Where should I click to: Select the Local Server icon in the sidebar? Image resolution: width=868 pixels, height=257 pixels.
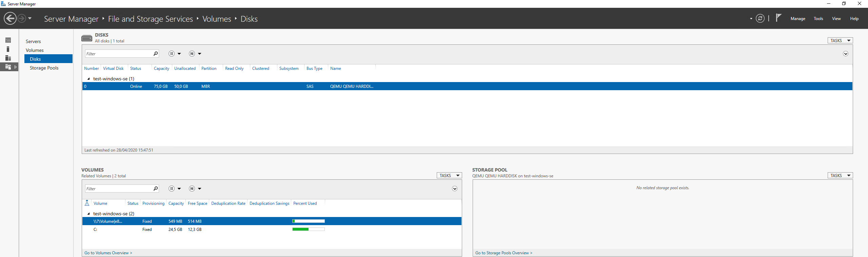[8, 49]
